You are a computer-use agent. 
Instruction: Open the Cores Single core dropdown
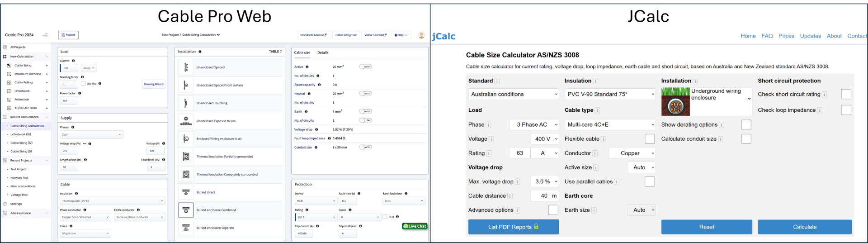(x=85, y=233)
